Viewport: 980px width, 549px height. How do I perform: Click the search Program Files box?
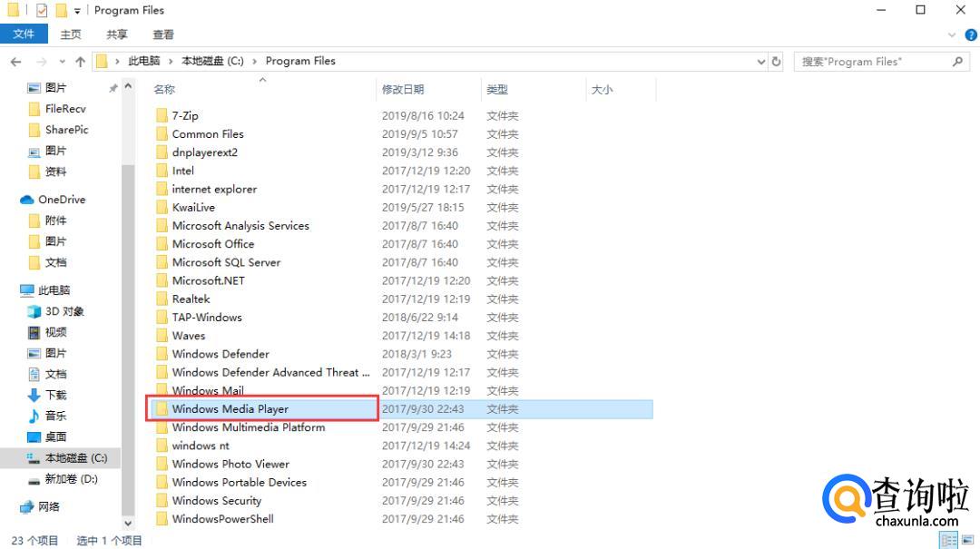(x=882, y=62)
